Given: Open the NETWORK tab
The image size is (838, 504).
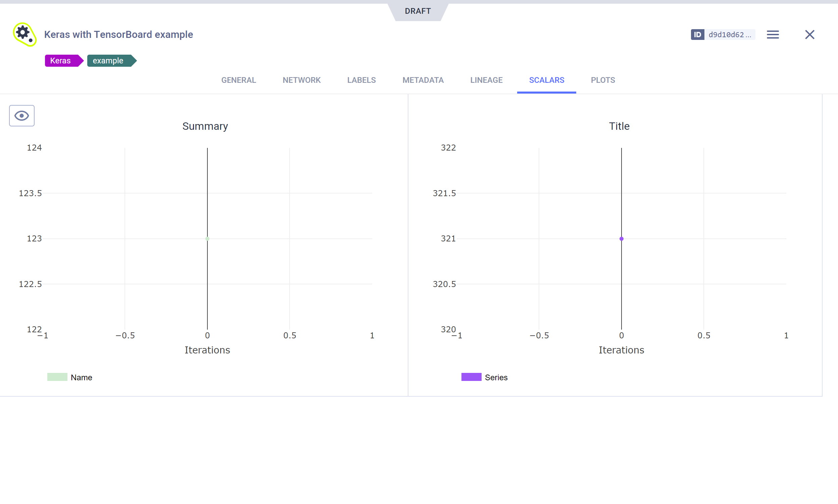Looking at the screenshot, I should [x=301, y=80].
